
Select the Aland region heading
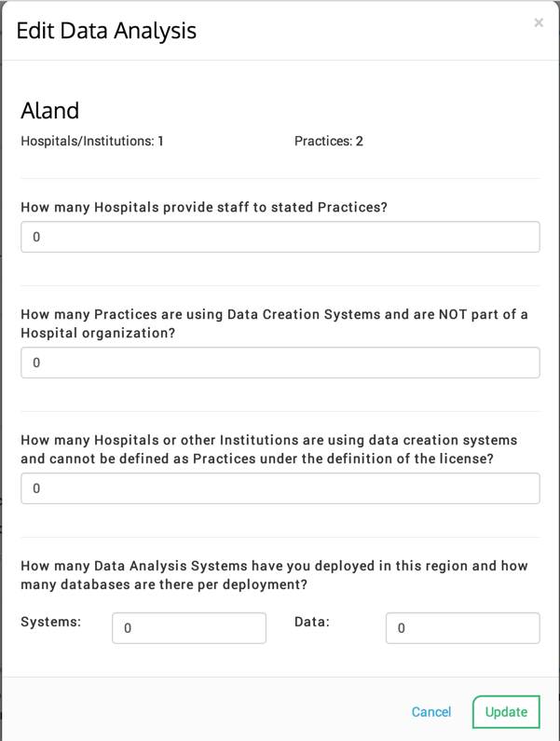pos(50,111)
